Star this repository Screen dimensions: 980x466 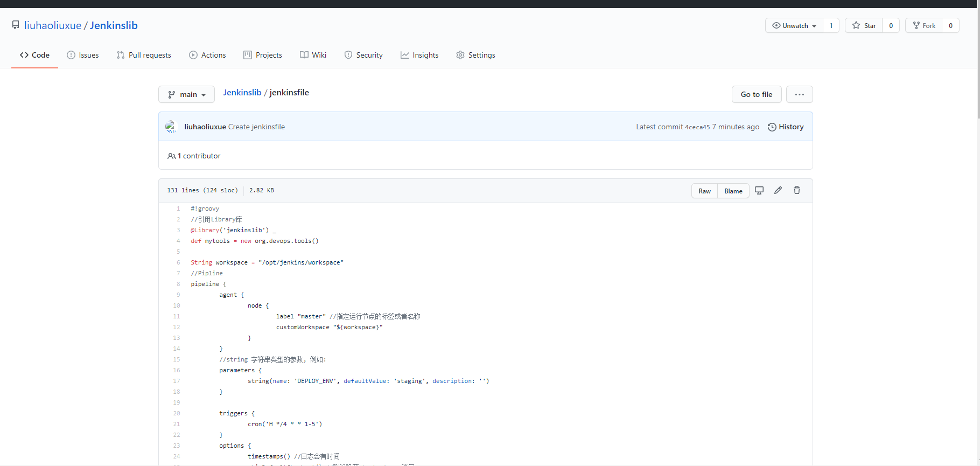coord(864,25)
